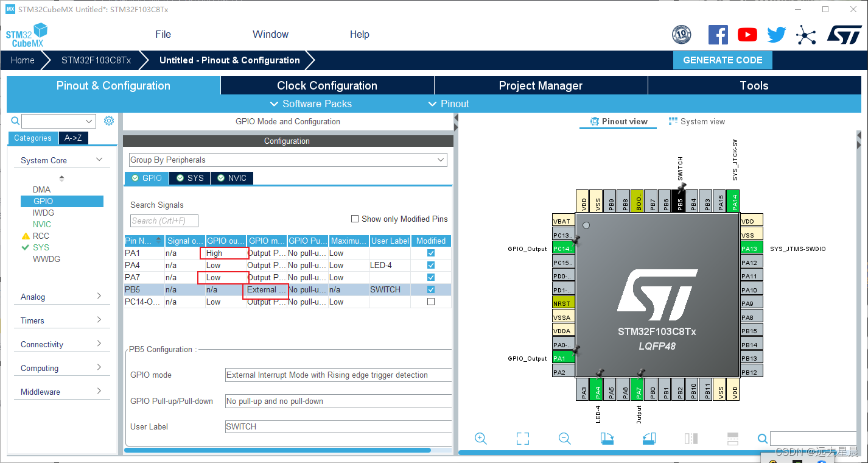Click the PA13 SWDIO pin on chip
Image resolution: width=868 pixels, height=463 pixels.
(x=752, y=249)
